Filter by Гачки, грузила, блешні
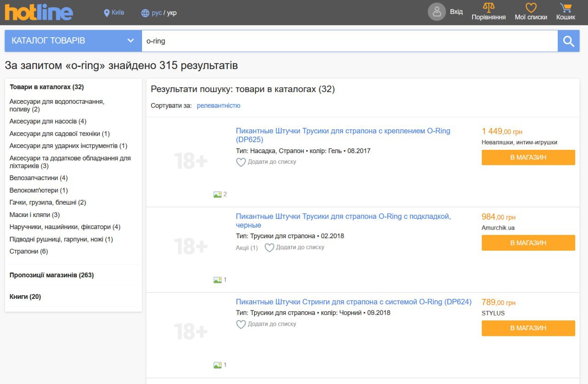This screenshot has width=588, height=384. [48, 202]
